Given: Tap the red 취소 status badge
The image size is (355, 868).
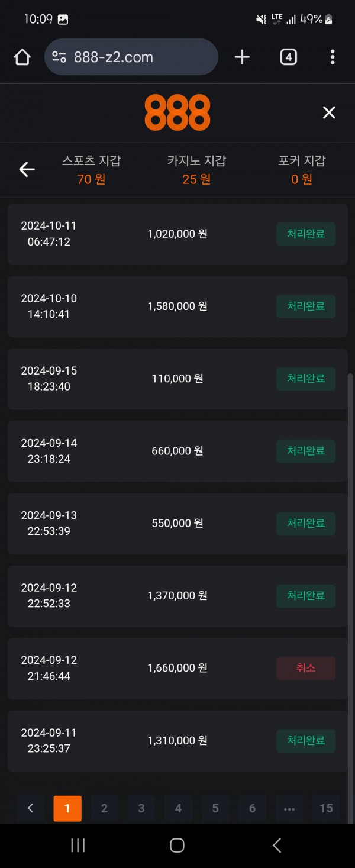Looking at the screenshot, I should pyautogui.click(x=306, y=668).
